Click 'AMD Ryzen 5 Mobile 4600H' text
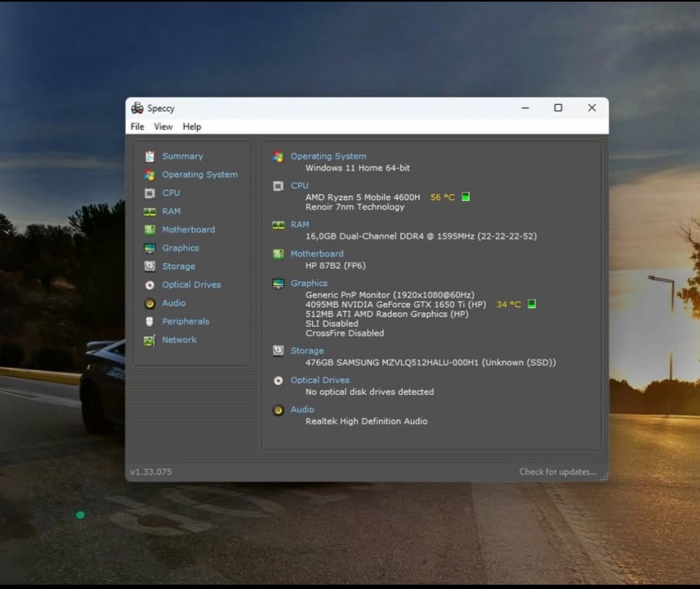The image size is (700, 589). coord(363,197)
